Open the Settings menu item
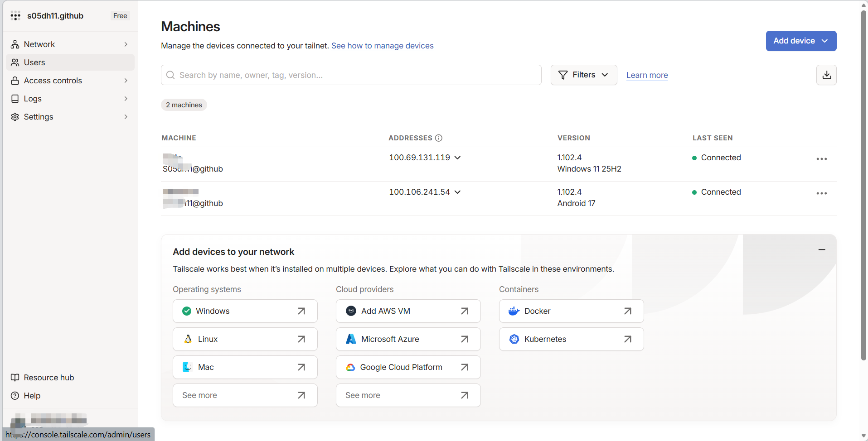The height and width of the screenshot is (441, 868). click(x=70, y=117)
